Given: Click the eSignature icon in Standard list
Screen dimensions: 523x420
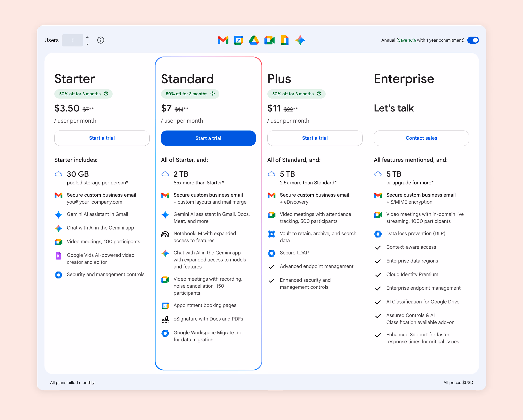Looking at the screenshot, I should tap(165, 319).
